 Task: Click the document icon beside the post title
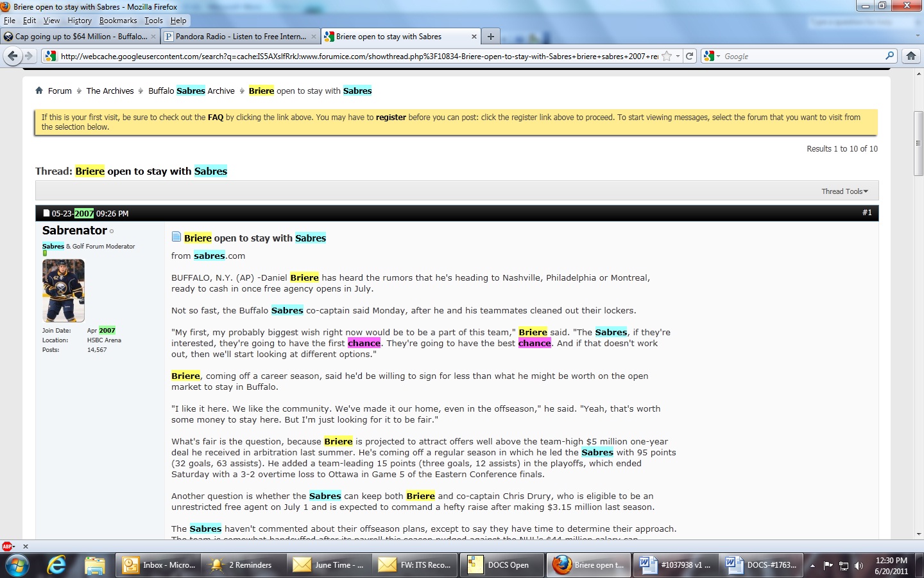click(x=176, y=237)
